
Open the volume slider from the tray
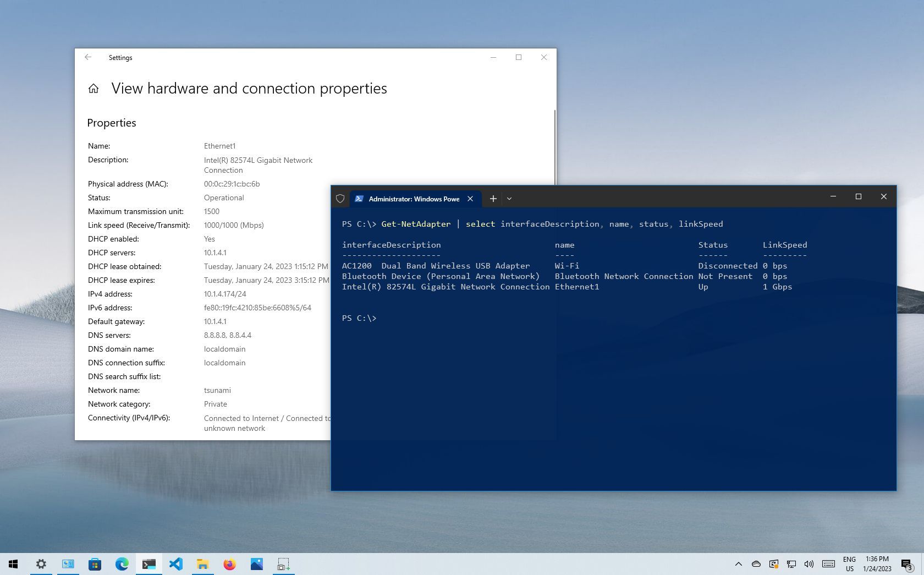[809, 564]
